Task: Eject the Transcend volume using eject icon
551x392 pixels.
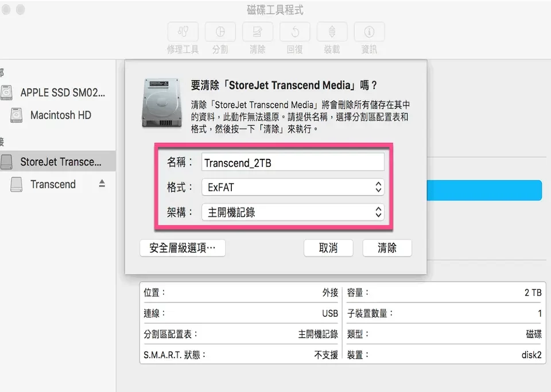Action: tap(102, 184)
